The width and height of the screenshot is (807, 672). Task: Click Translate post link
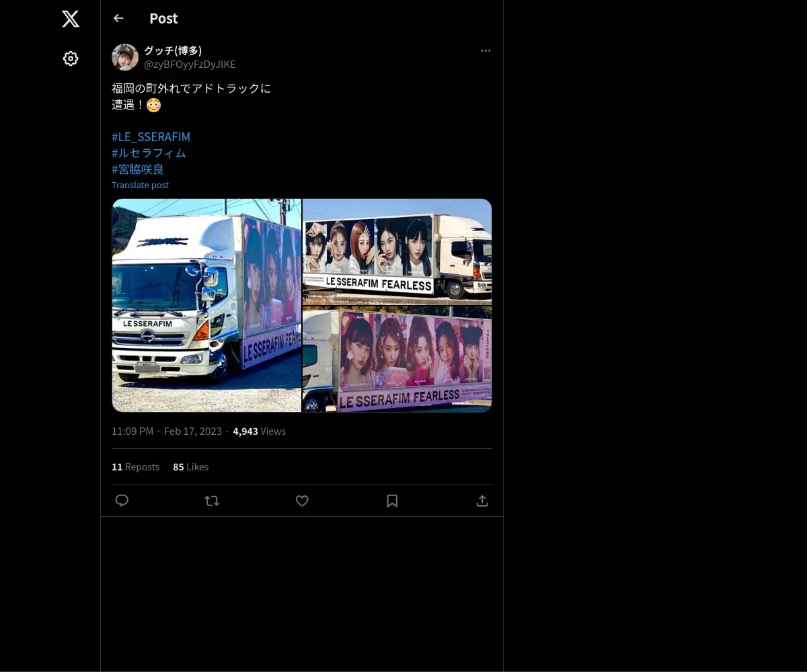tap(140, 185)
